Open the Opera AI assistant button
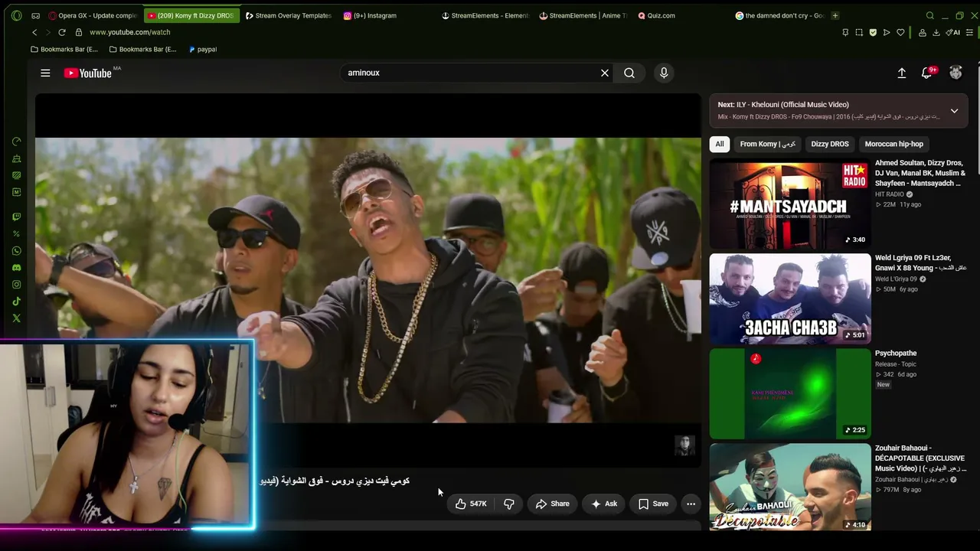980x551 pixels. [953, 32]
